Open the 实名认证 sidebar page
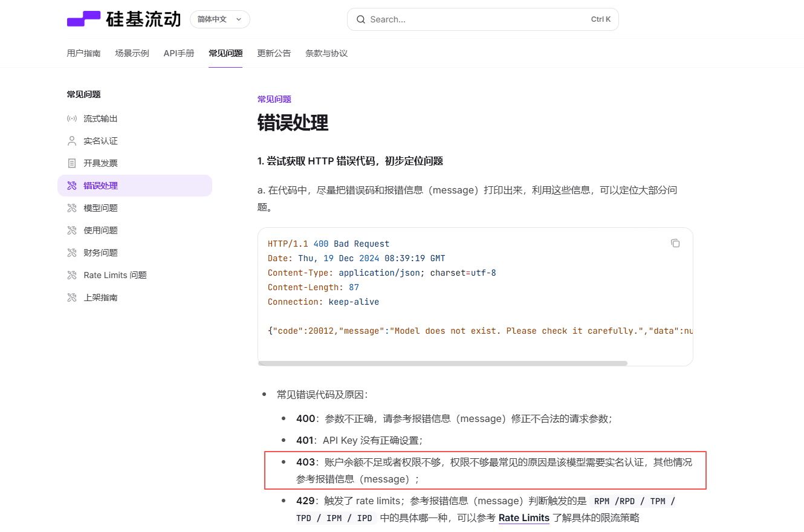 (135, 141)
